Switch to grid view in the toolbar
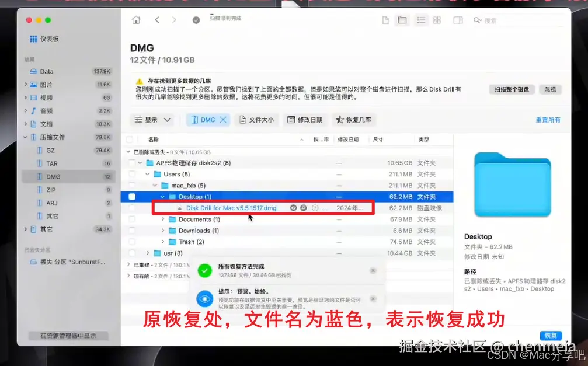Screen dimensions: 588x366 click(x=437, y=19)
